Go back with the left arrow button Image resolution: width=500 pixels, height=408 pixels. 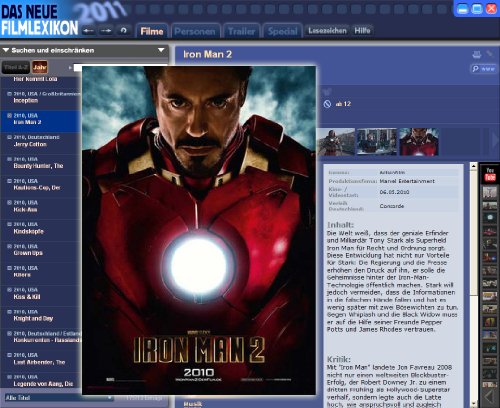click(88, 31)
